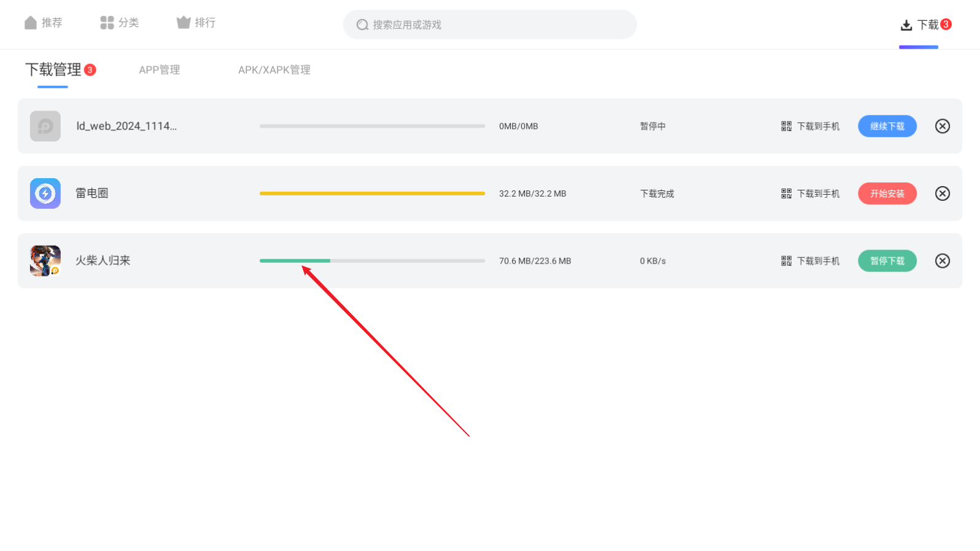
Task: Select the 下载管理 tab
Action: tap(53, 70)
